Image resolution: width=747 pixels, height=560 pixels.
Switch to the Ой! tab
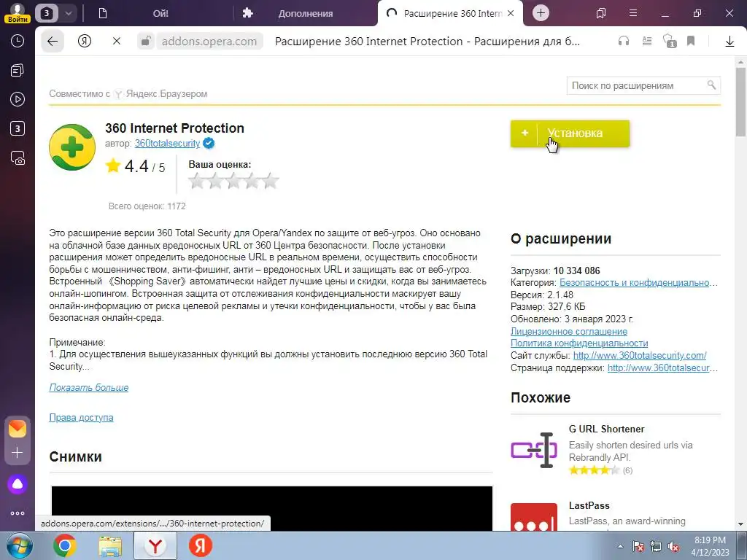pyautogui.click(x=160, y=13)
